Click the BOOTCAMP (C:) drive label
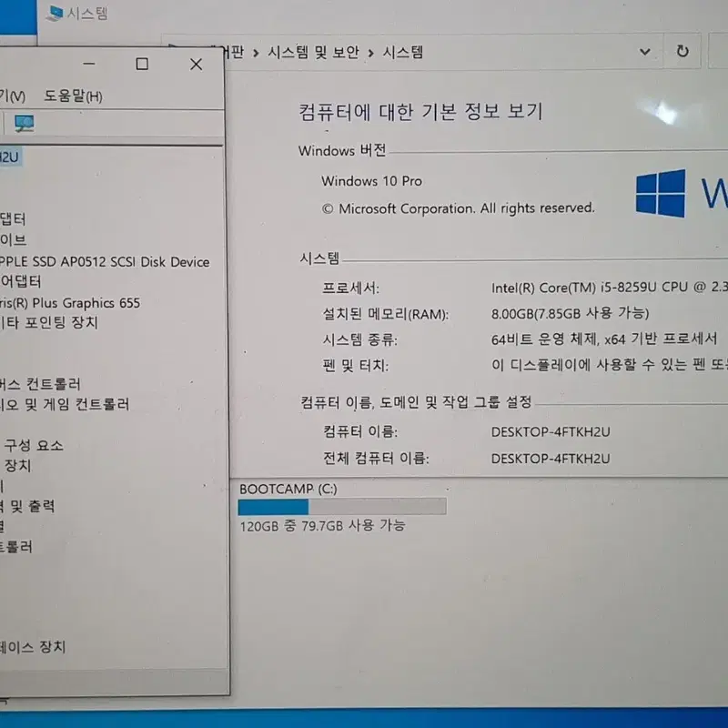 (x=288, y=489)
